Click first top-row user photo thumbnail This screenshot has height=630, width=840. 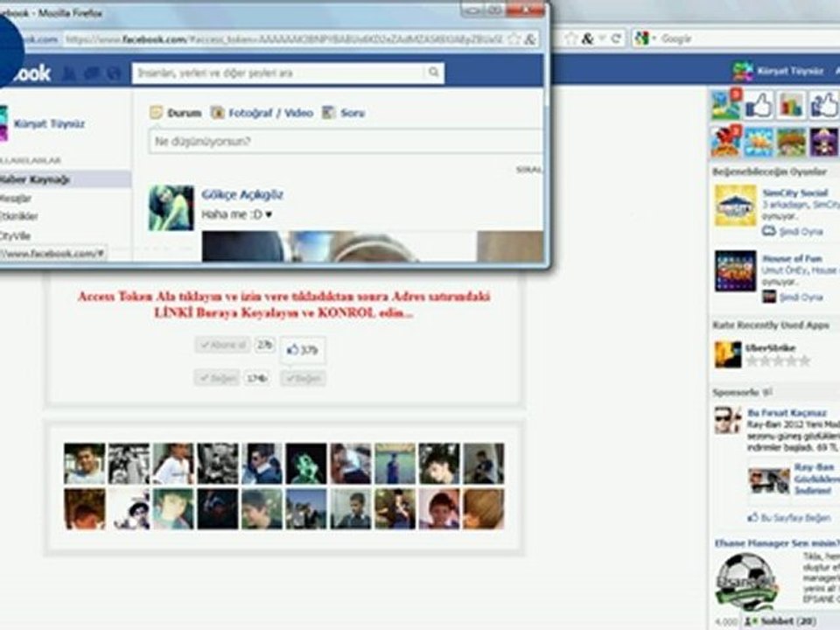(85, 464)
